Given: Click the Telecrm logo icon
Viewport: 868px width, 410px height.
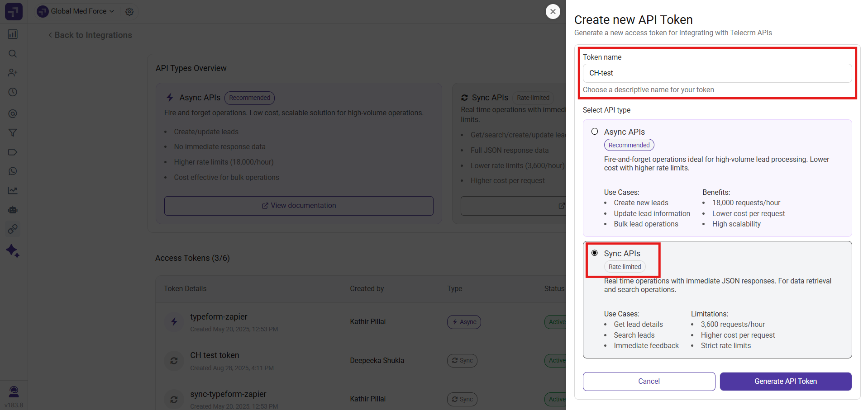Looking at the screenshot, I should tap(14, 11).
